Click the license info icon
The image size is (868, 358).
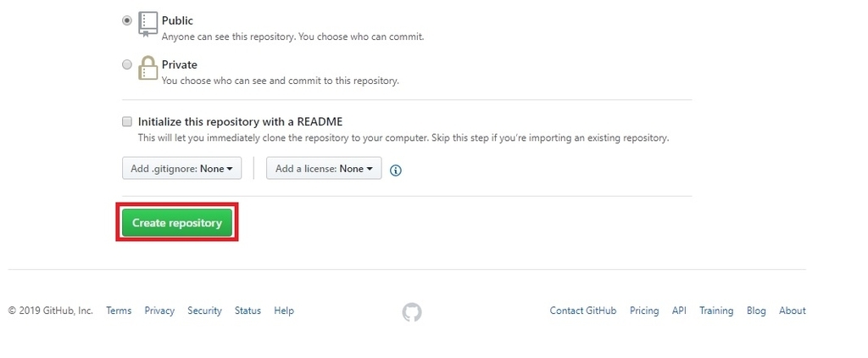(x=395, y=171)
